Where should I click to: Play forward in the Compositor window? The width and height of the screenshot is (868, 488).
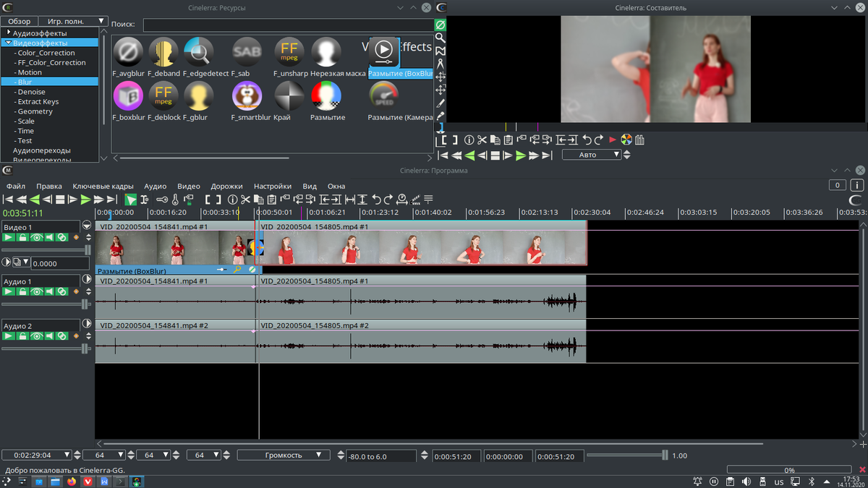[x=521, y=155]
